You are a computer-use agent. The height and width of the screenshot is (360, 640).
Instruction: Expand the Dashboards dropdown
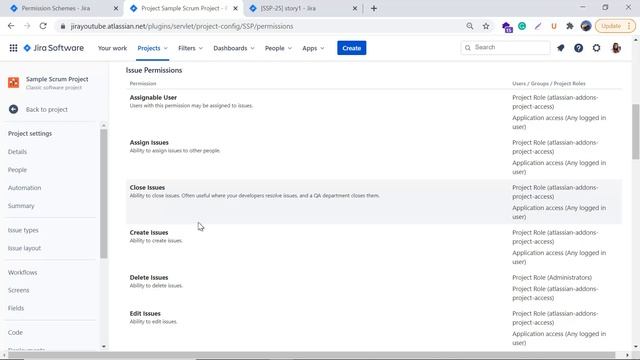pos(234,48)
